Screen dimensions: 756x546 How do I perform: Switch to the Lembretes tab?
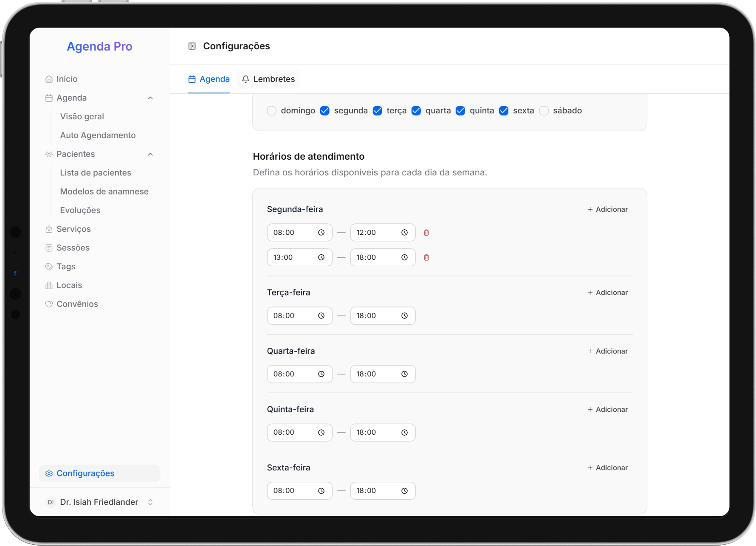(x=268, y=79)
